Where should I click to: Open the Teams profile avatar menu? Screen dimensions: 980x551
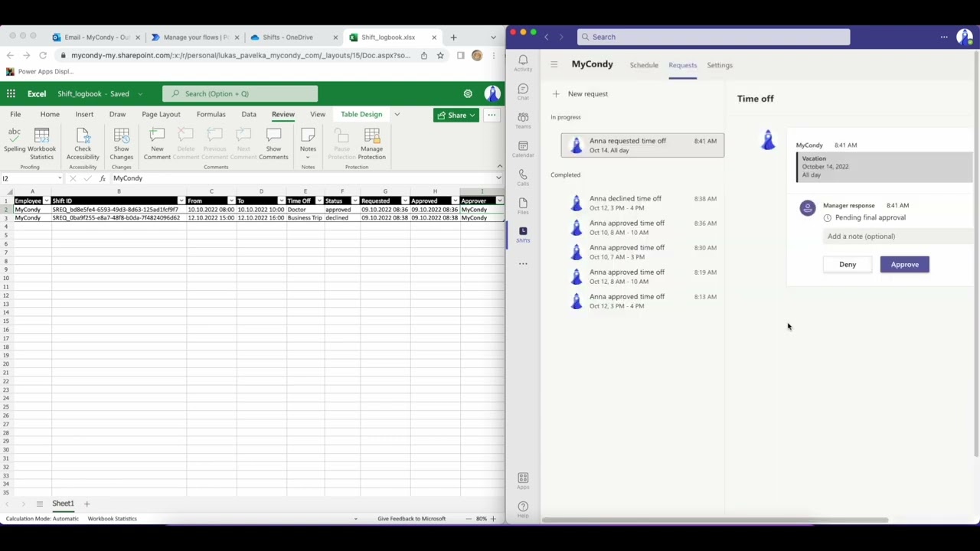[964, 37]
